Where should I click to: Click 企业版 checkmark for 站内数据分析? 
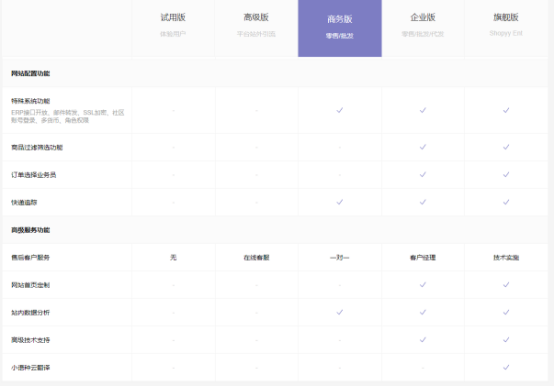point(423,312)
